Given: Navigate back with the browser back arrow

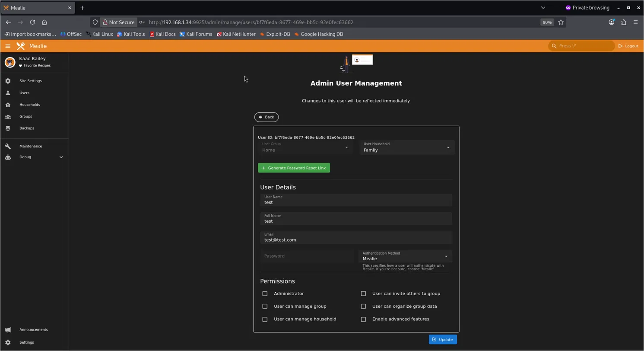Looking at the screenshot, I should click(x=8, y=22).
